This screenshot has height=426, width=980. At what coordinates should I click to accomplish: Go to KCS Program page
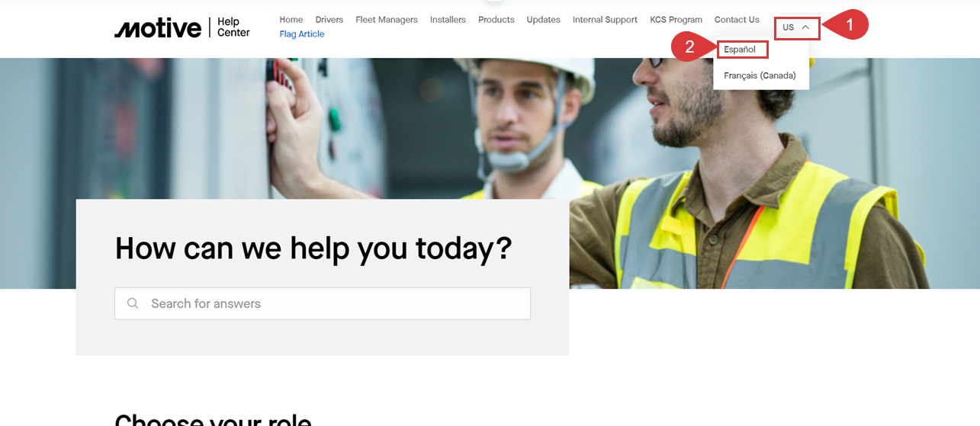click(676, 20)
